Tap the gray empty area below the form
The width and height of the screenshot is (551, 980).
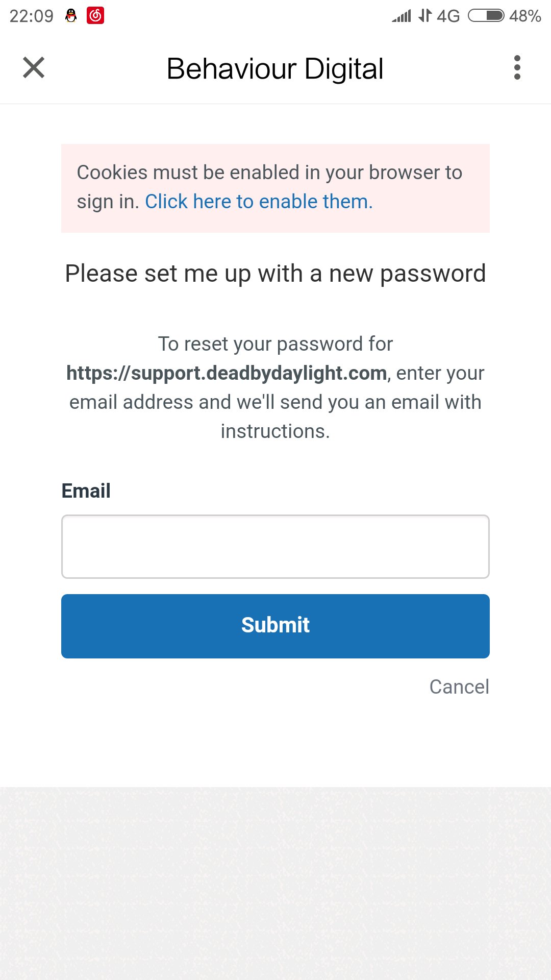tap(275, 883)
